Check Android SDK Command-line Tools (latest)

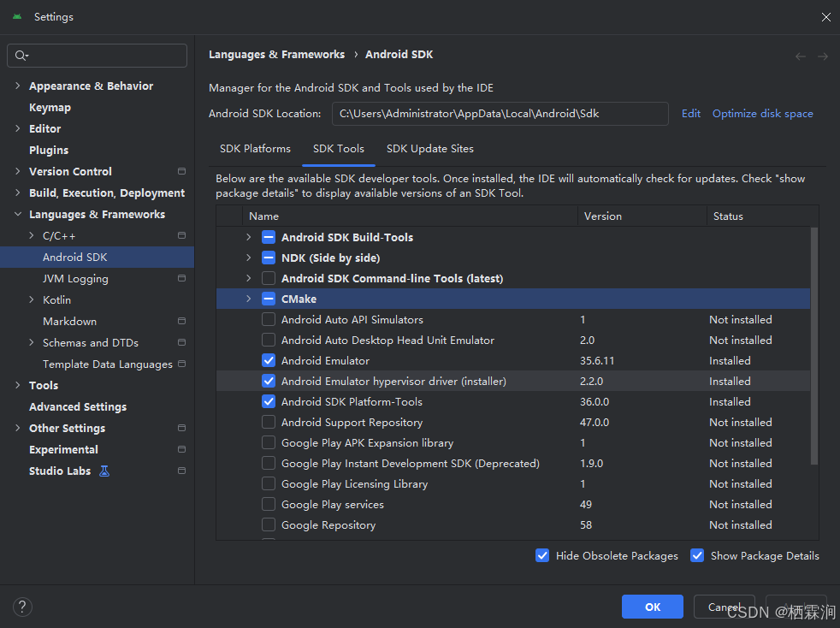269,278
